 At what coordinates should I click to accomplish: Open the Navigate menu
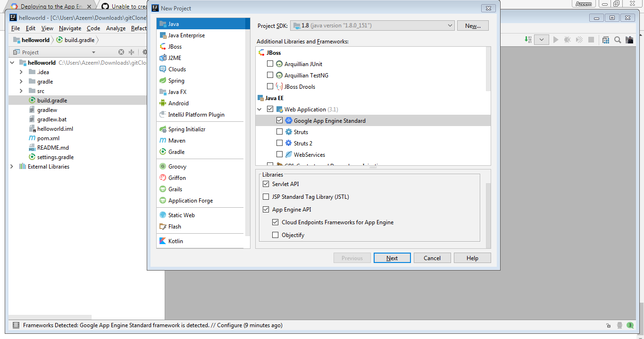pos(70,28)
